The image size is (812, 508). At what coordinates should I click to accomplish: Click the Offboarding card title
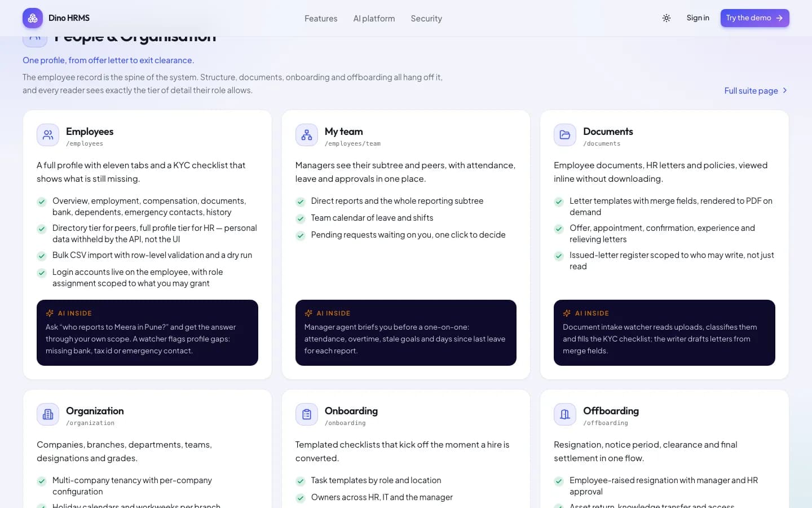611,411
